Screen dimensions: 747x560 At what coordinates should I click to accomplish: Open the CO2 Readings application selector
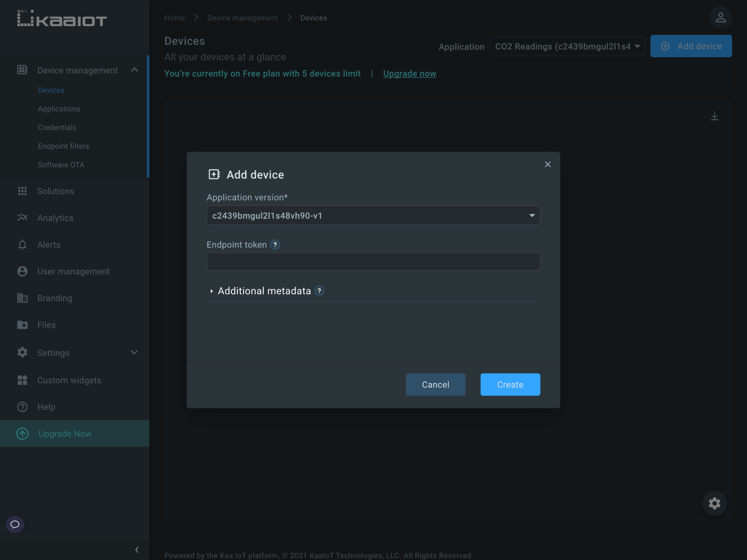pyautogui.click(x=567, y=46)
